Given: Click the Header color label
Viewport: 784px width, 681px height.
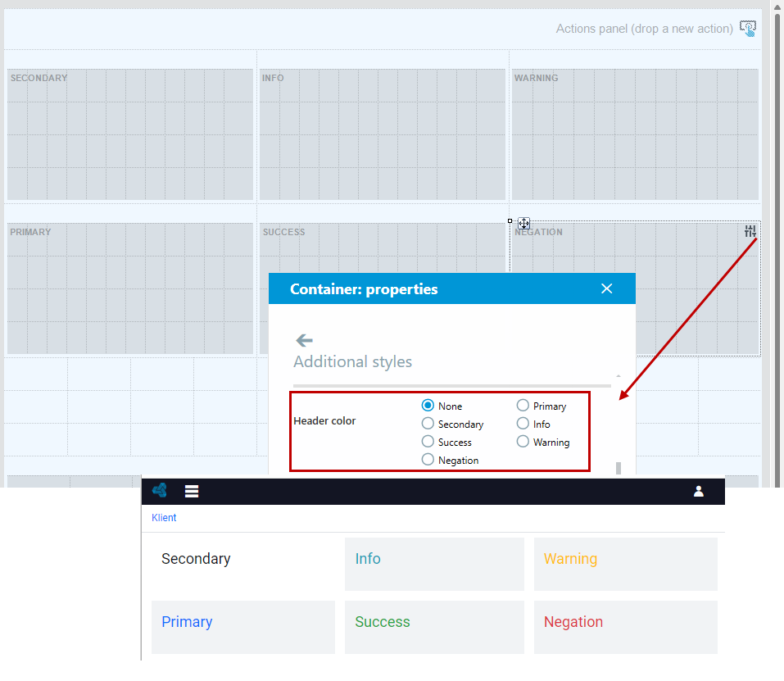Looking at the screenshot, I should pos(324,421).
